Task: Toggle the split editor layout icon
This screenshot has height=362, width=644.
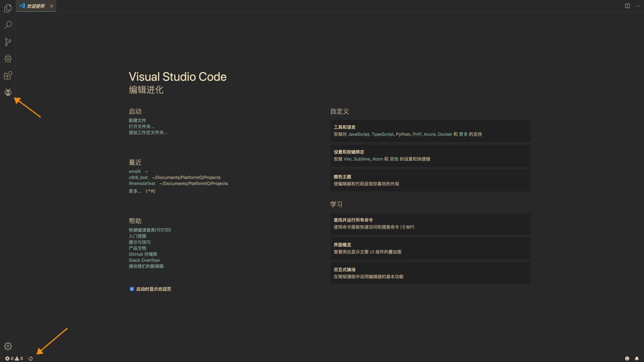Action: coord(627,6)
